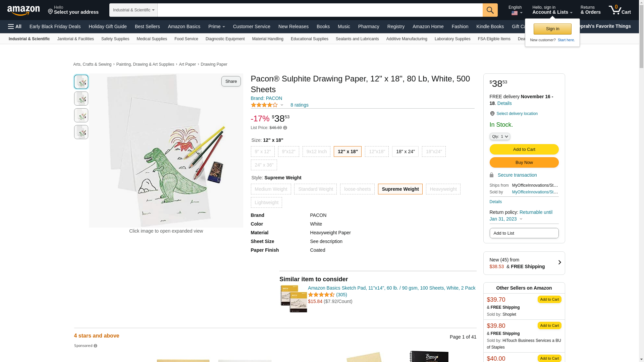
Task: Click the Sponsored info icon
Action: pyautogui.click(x=96, y=346)
